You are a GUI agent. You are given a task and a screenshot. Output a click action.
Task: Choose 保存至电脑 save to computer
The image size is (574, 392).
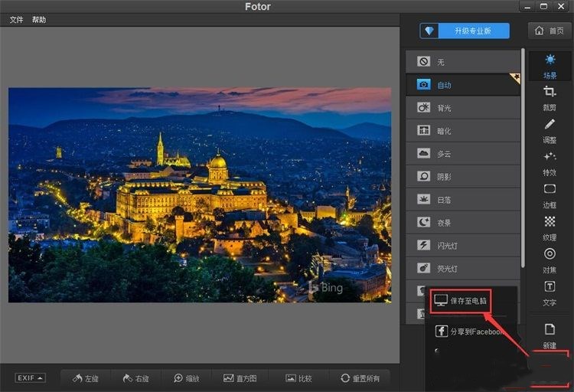[461, 301]
